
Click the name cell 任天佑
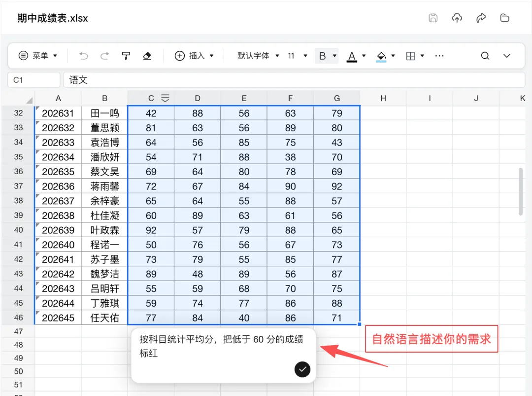tap(104, 318)
